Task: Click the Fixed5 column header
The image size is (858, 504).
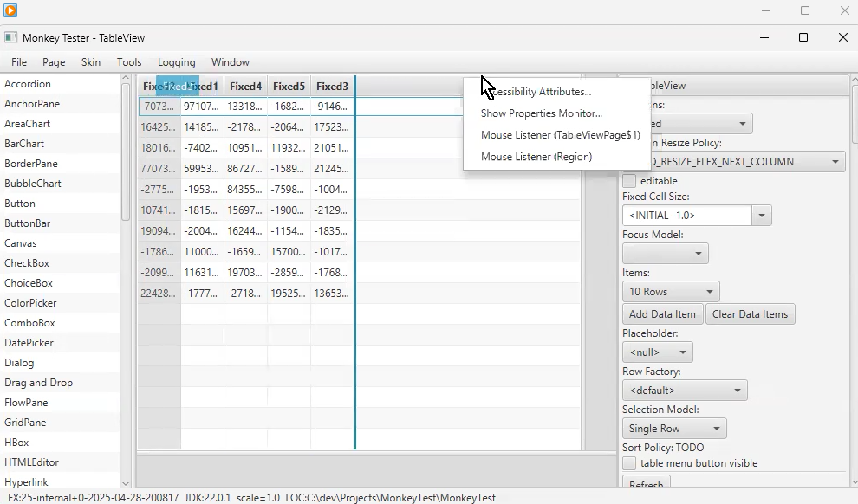Action: pos(289,87)
